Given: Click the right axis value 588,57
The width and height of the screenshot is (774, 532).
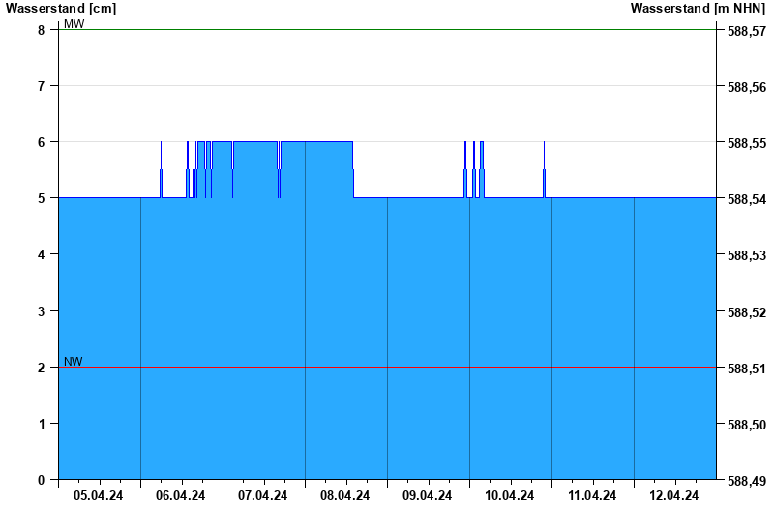Looking at the screenshot, I should click(747, 31).
